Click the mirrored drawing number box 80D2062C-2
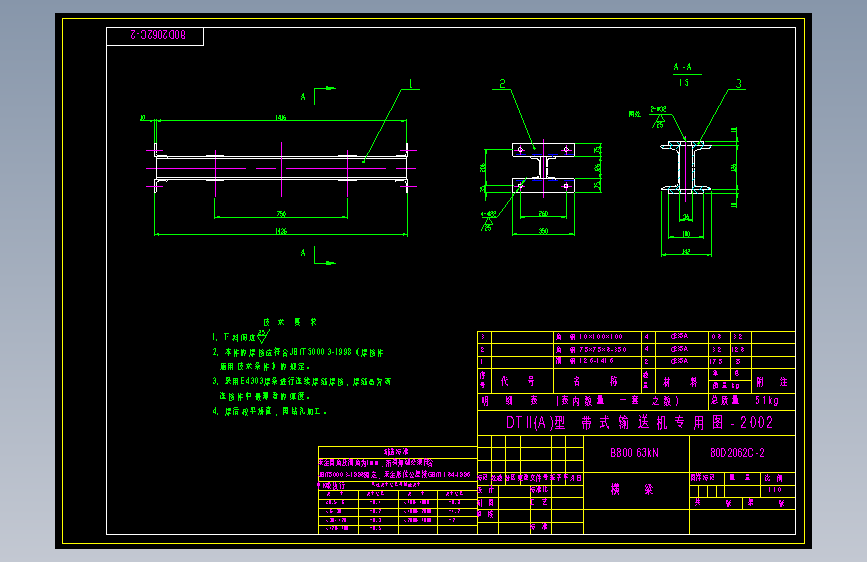867x562 pixels. 155,37
